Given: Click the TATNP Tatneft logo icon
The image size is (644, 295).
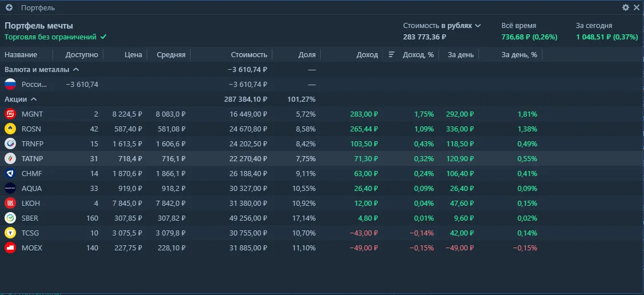Looking at the screenshot, I should pos(10,158).
